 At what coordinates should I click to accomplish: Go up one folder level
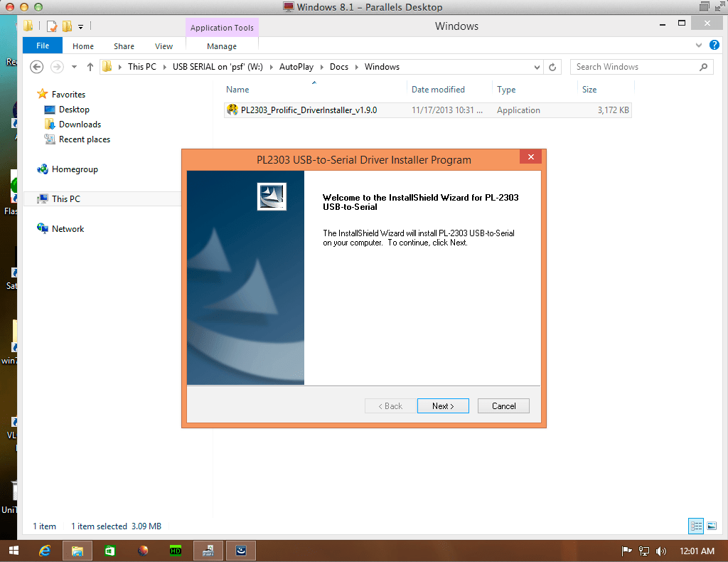click(90, 67)
